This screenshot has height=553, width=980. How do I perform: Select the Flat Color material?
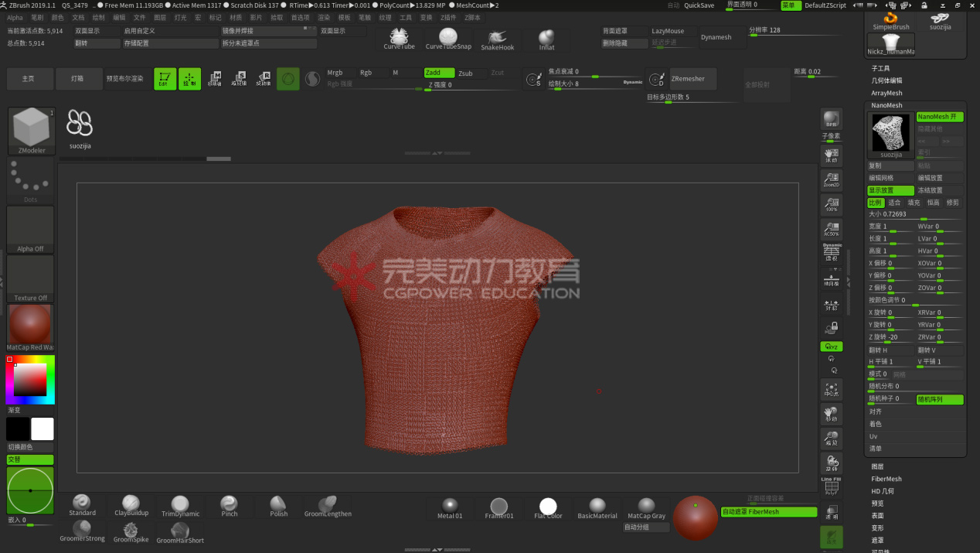coord(548,507)
